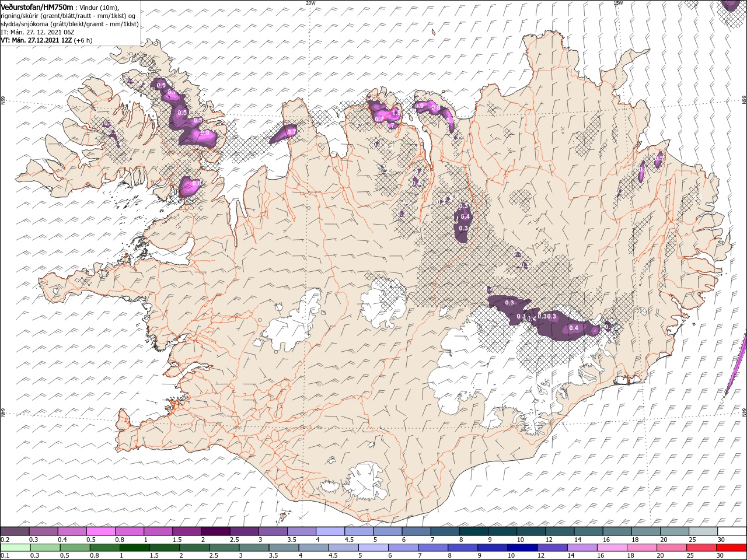
Task: Pick the blue 8 swatch in rain scale
Action: [x=463, y=548]
